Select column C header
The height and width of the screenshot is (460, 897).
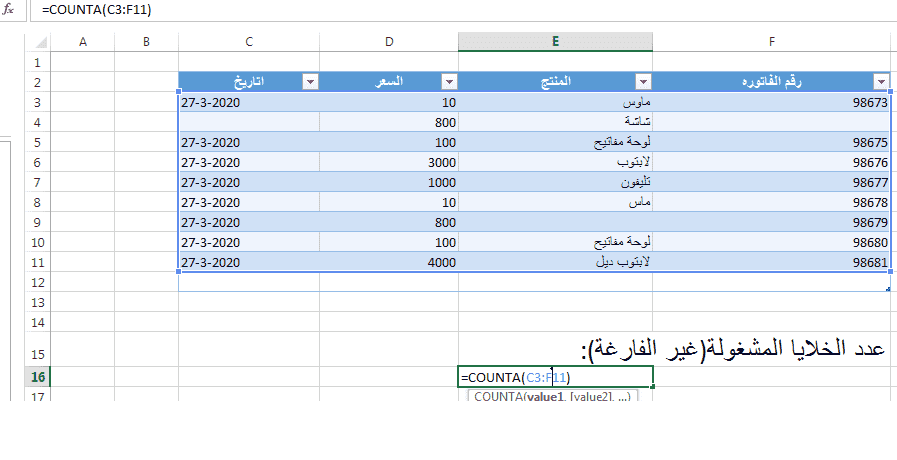click(249, 42)
